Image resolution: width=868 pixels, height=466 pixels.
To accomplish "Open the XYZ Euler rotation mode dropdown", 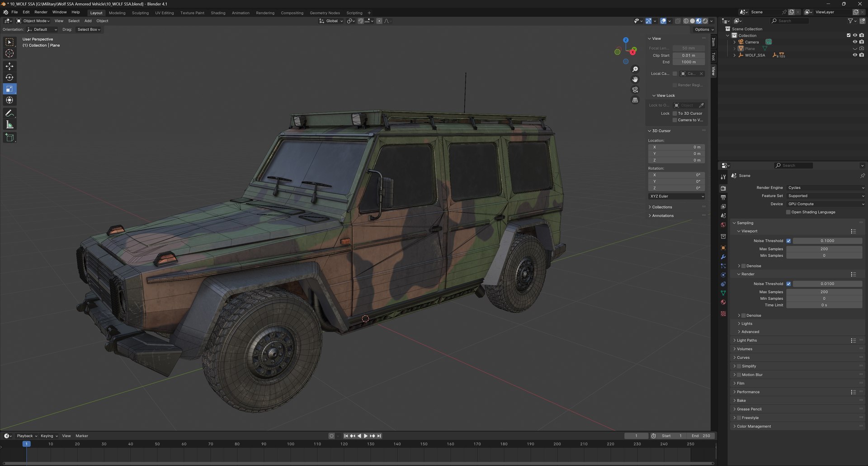I will 676,196.
